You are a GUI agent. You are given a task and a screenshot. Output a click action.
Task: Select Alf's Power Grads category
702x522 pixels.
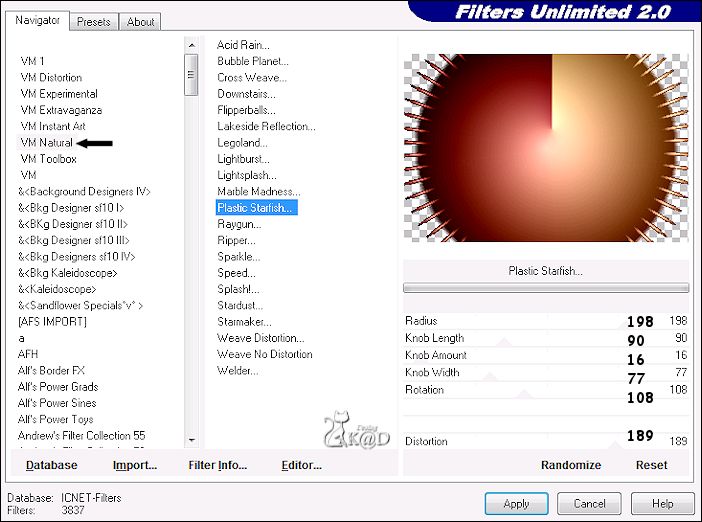pos(58,387)
